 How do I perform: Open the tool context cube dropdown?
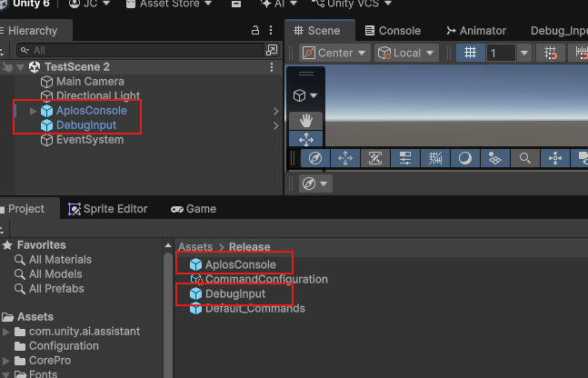point(305,95)
